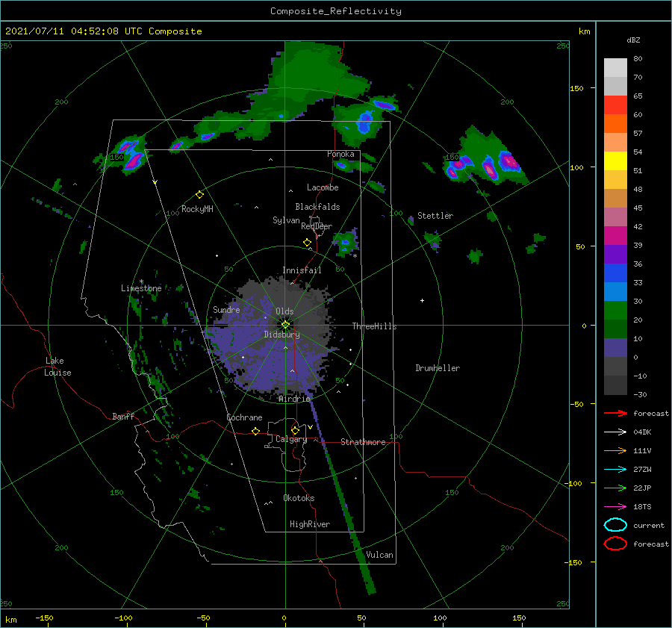Viewport: 672px width, 628px height.
Task: Click the yellow diamond marker below RedDeer
Action: 308,243
